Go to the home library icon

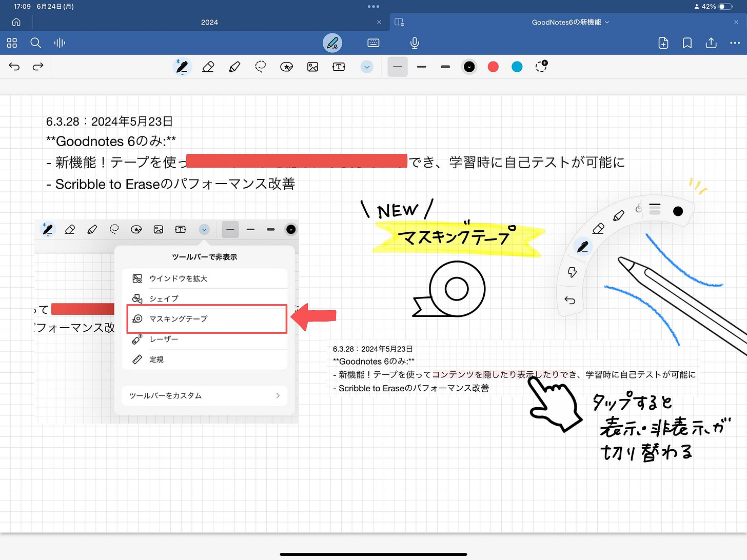coord(16,22)
